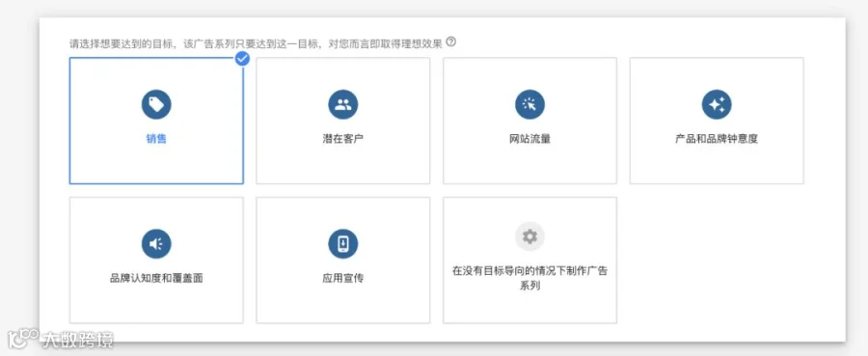Select the 潜在客户 label text
868x356 pixels.
tap(342, 139)
